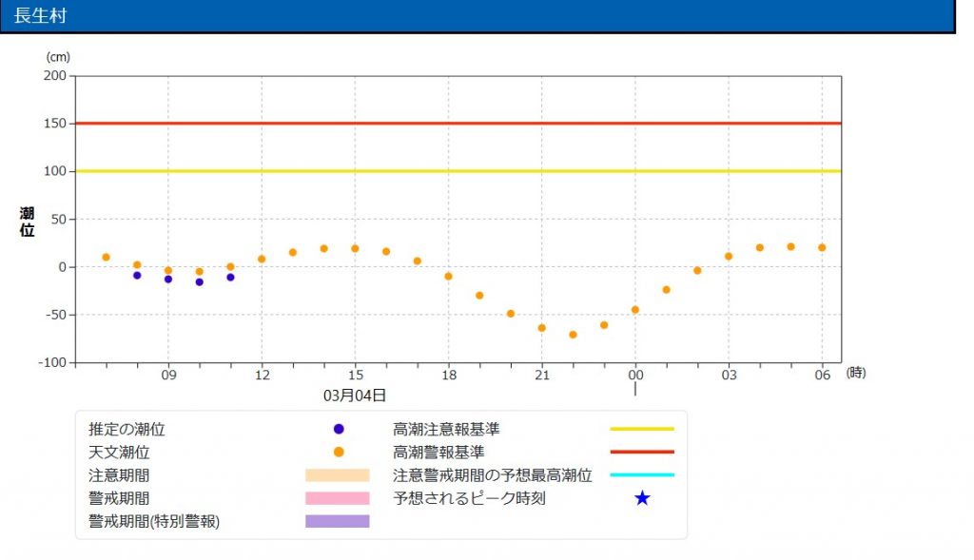974x560 pixels.
Task: Click the cyan line legend for 予想最高潮位
Action: pyautogui.click(x=642, y=475)
